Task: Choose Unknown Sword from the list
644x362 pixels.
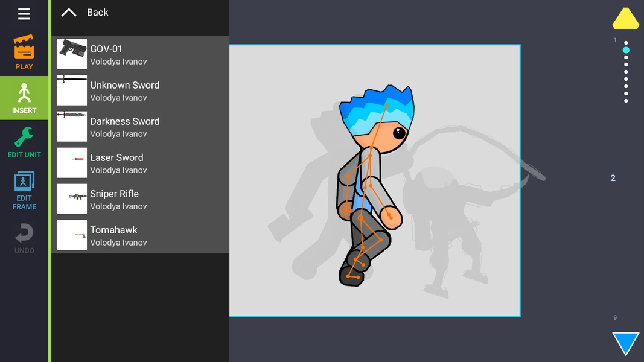Action: click(140, 91)
